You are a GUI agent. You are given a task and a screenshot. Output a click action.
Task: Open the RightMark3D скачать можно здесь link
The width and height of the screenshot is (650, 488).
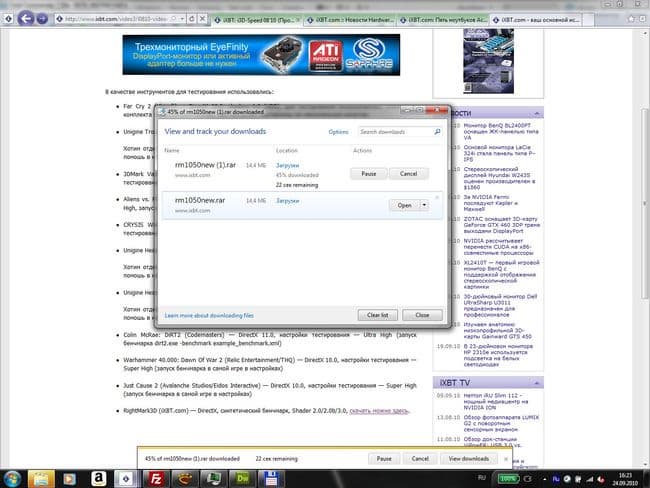[x=379, y=411]
